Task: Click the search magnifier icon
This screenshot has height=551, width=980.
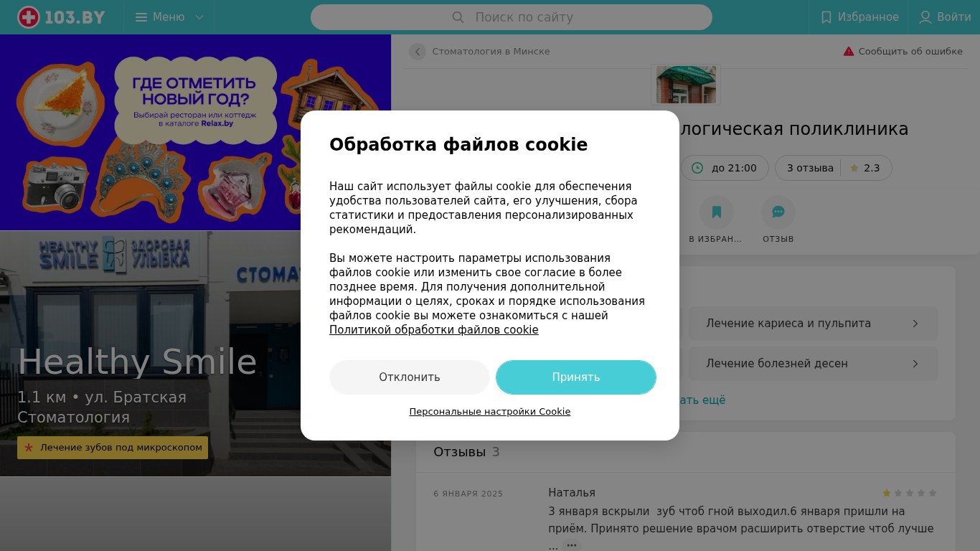Action: (458, 17)
